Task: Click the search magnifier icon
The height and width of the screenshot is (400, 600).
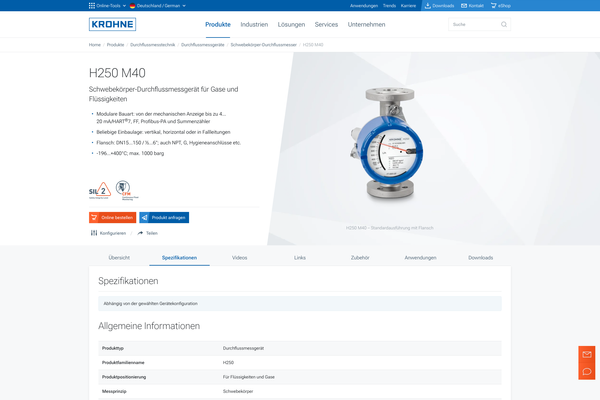Action: click(x=504, y=24)
